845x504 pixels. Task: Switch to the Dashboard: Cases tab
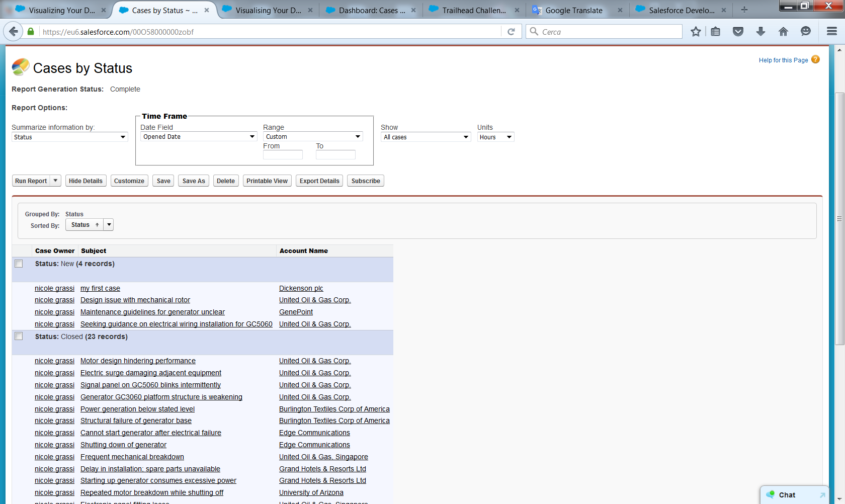click(371, 10)
